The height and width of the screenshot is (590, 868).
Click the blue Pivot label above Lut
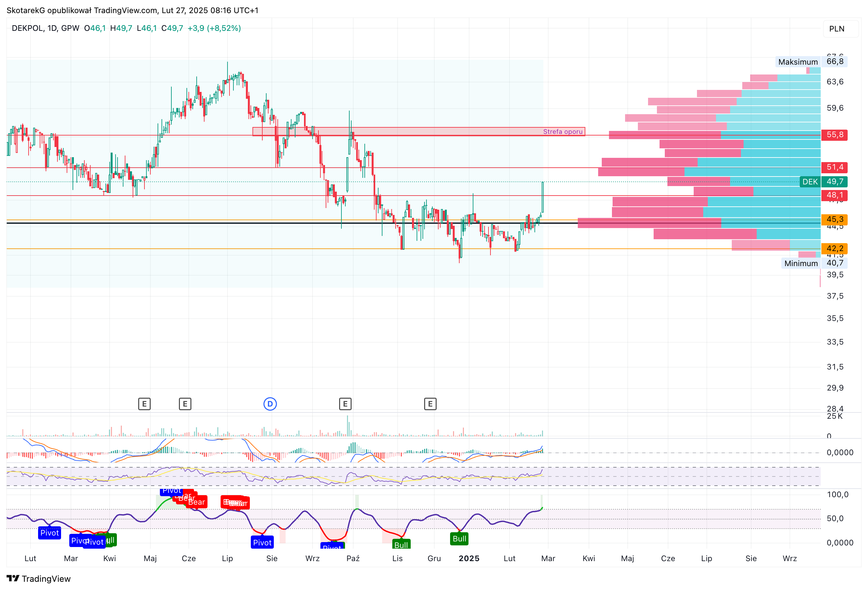tap(50, 533)
